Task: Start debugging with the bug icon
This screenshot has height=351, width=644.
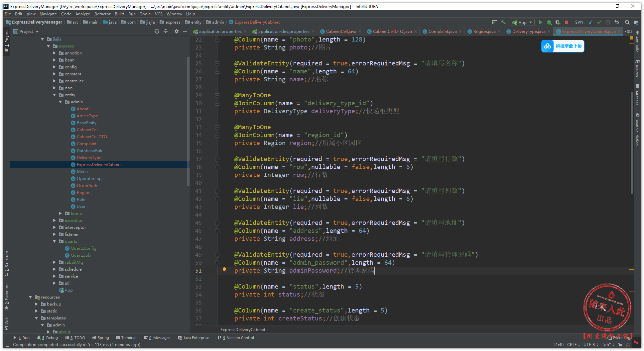Action: coord(549,22)
